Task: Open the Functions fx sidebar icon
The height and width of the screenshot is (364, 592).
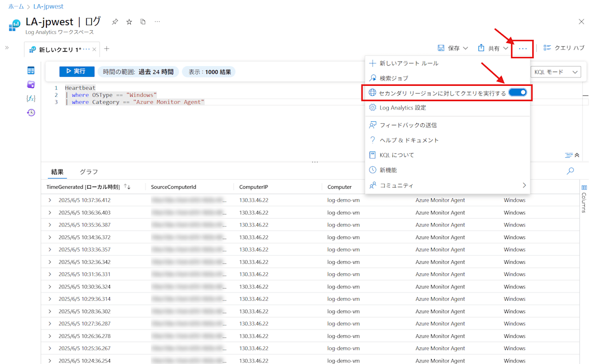Action: point(31,99)
